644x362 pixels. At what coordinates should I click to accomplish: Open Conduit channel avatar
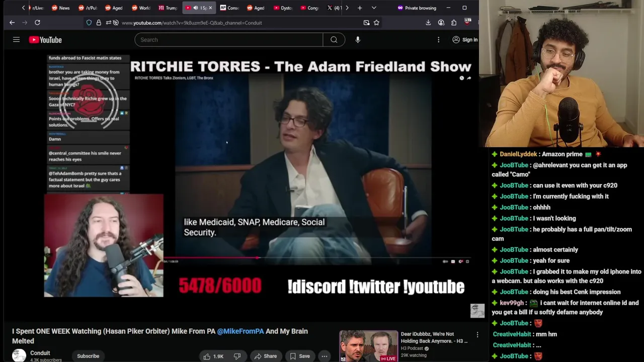19,355
